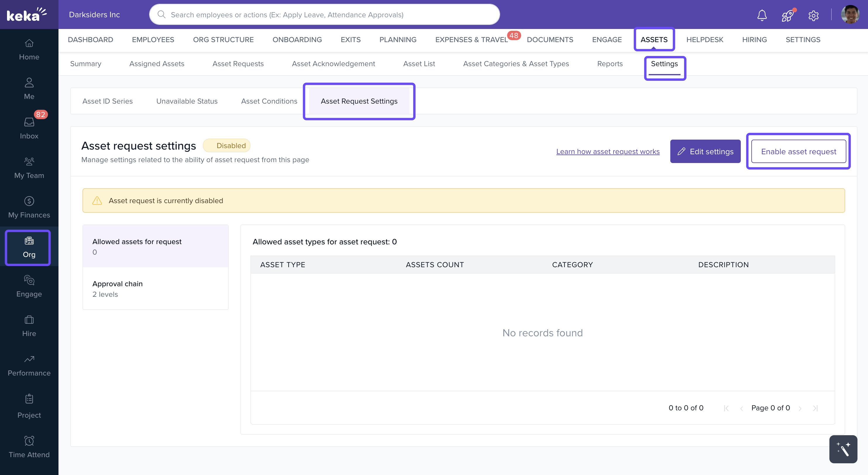Open the Hire sidebar icon
This screenshot has height=475, width=868.
pyautogui.click(x=29, y=325)
